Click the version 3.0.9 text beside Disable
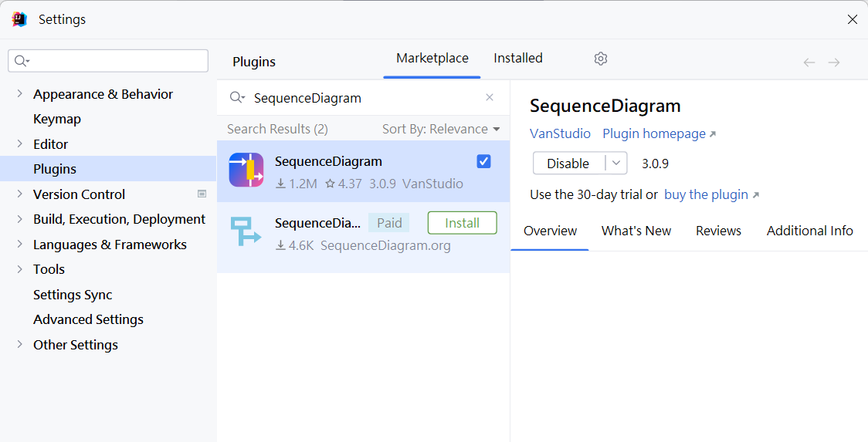 pos(655,164)
